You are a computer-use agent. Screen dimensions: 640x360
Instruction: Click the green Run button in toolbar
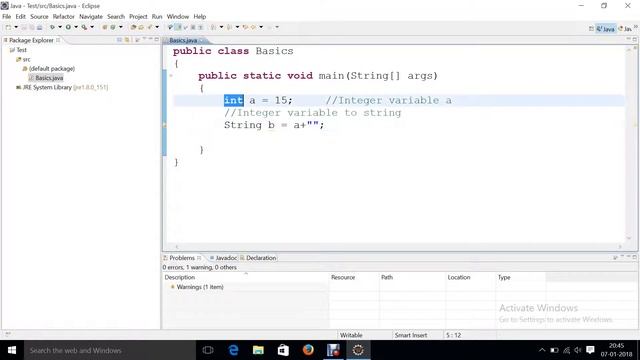[x=68, y=27]
